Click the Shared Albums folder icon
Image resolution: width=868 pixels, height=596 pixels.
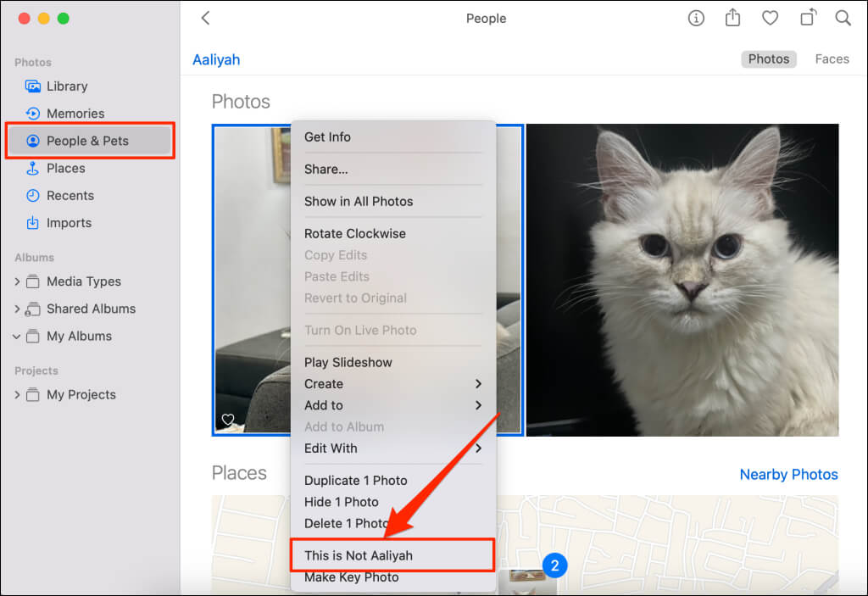pos(33,309)
